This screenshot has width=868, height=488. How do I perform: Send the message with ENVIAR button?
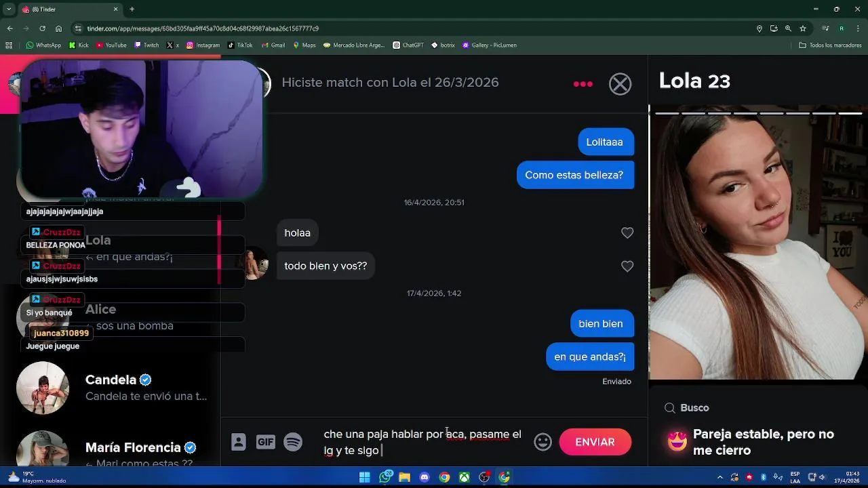click(x=595, y=442)
